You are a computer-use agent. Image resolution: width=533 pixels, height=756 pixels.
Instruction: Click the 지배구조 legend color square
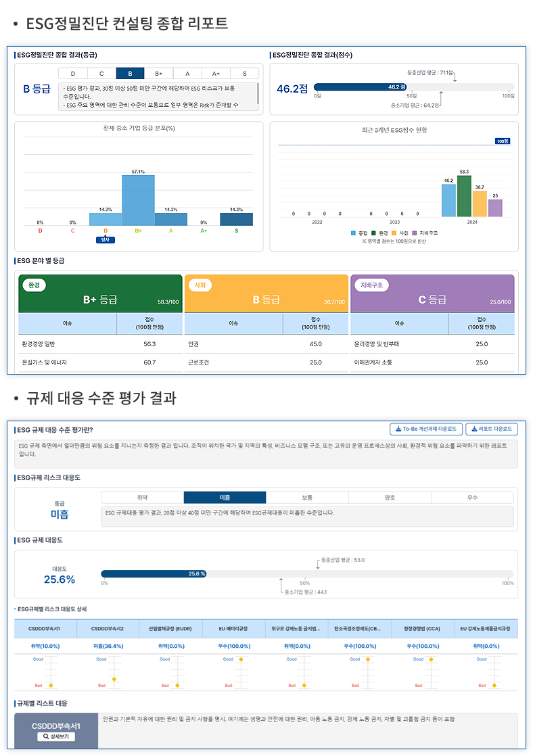414,233
